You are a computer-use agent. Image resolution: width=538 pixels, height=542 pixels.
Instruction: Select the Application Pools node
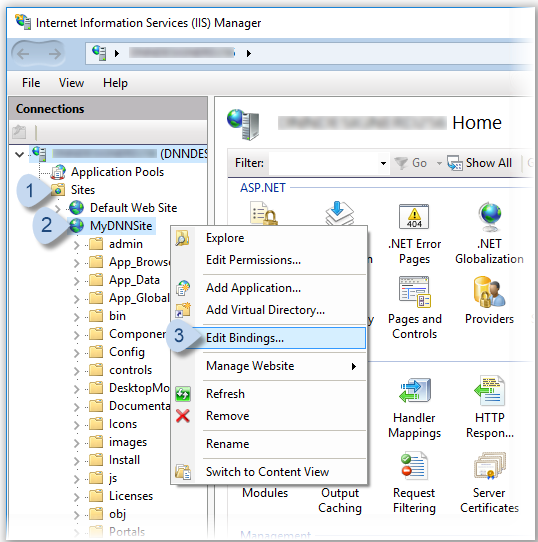click(x=117, y=172)
